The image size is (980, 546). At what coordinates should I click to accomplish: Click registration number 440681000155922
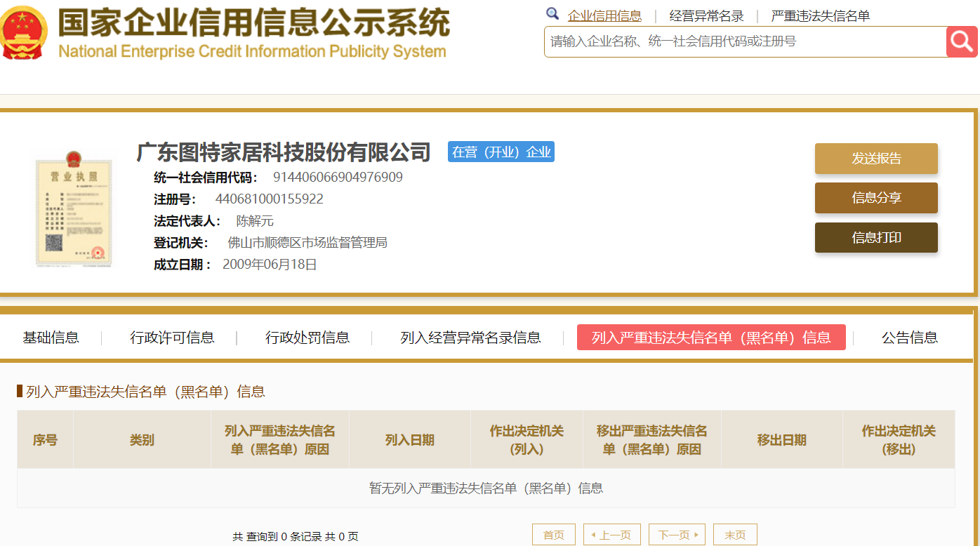click(x=270, y=199)
